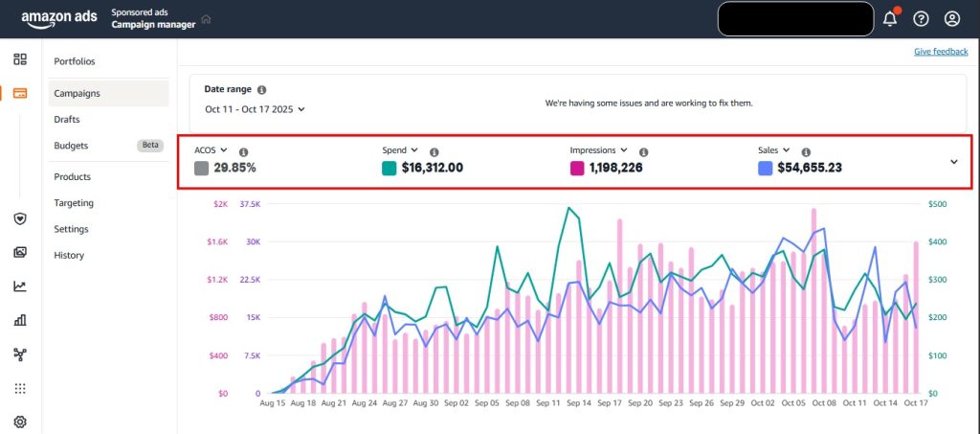Open the Date range dropdown
The width and height of the screenshot is (980, 434).
click(x=255, y=109)
